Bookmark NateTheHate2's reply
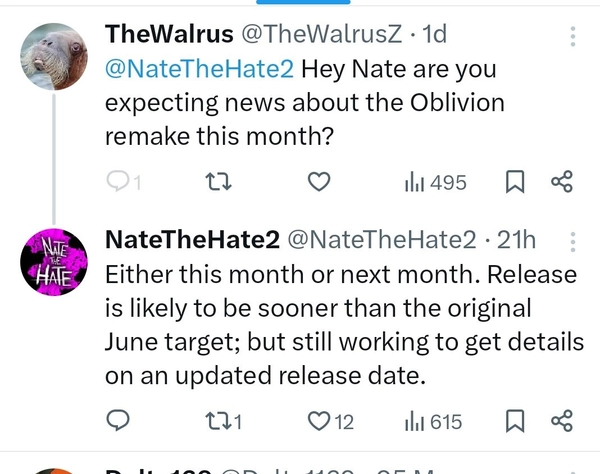 click(515, 421)
